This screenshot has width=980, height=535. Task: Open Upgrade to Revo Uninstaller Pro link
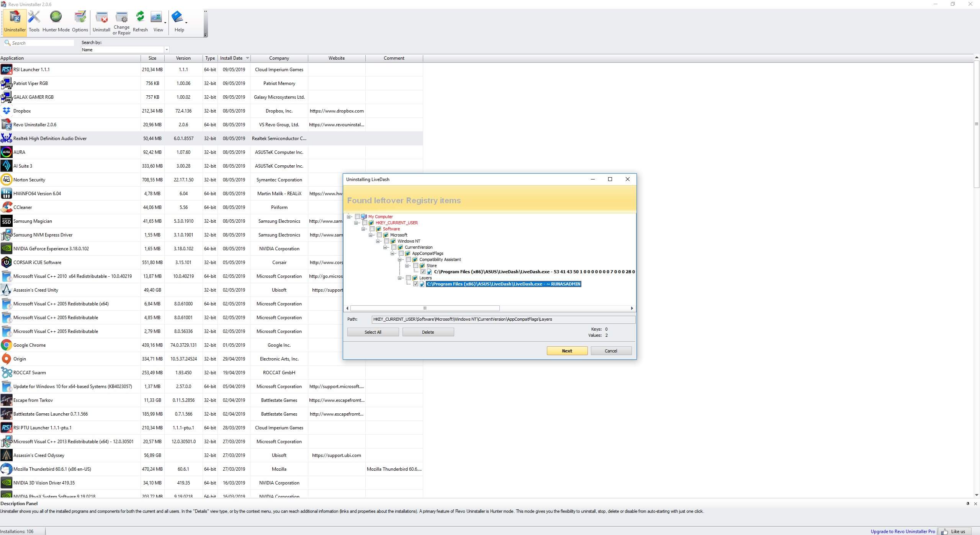(x=903, y=532)
